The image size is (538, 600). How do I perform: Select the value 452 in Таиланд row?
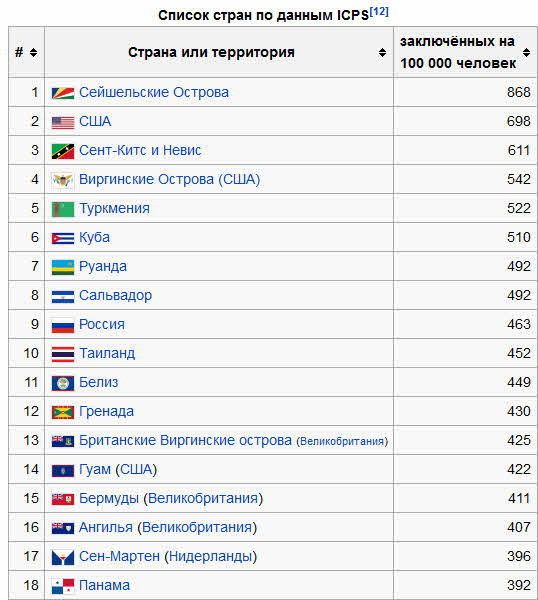[518, 353]
